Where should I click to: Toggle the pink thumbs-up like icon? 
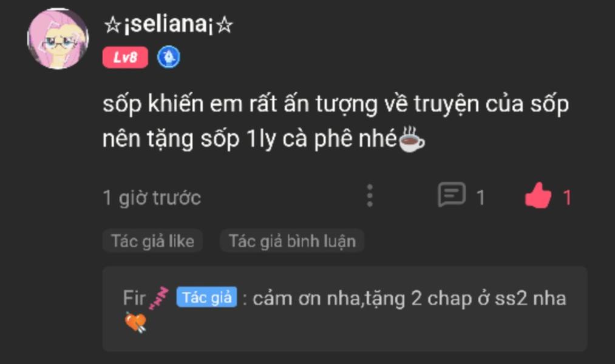(x=538, y=195)
